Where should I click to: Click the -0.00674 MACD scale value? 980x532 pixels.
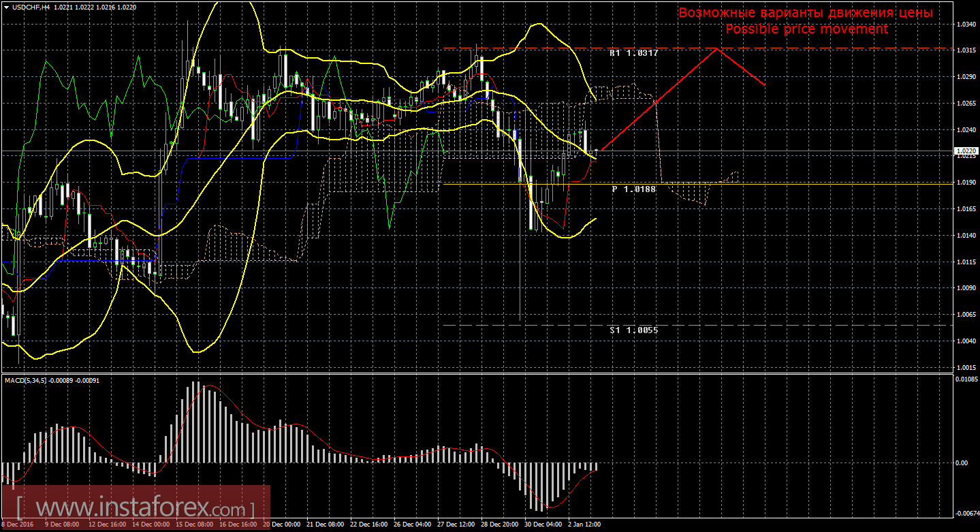coord(966,514)
